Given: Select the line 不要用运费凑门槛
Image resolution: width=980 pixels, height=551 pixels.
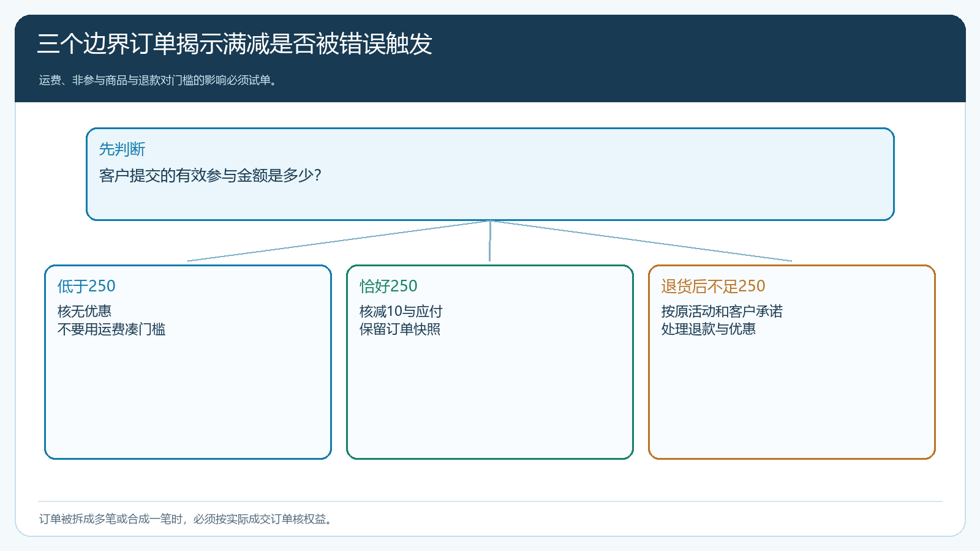Looking at the screenshot, I should [x=111, y=329].
